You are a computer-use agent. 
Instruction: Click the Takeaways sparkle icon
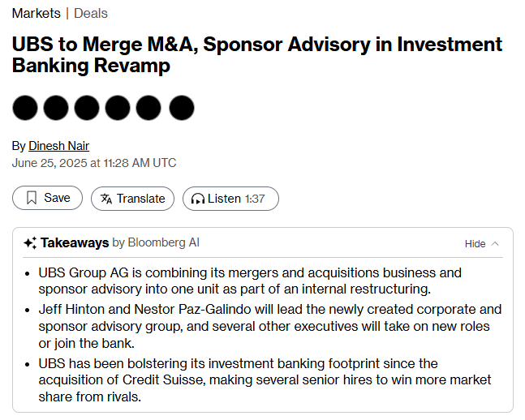click(30, 243)
